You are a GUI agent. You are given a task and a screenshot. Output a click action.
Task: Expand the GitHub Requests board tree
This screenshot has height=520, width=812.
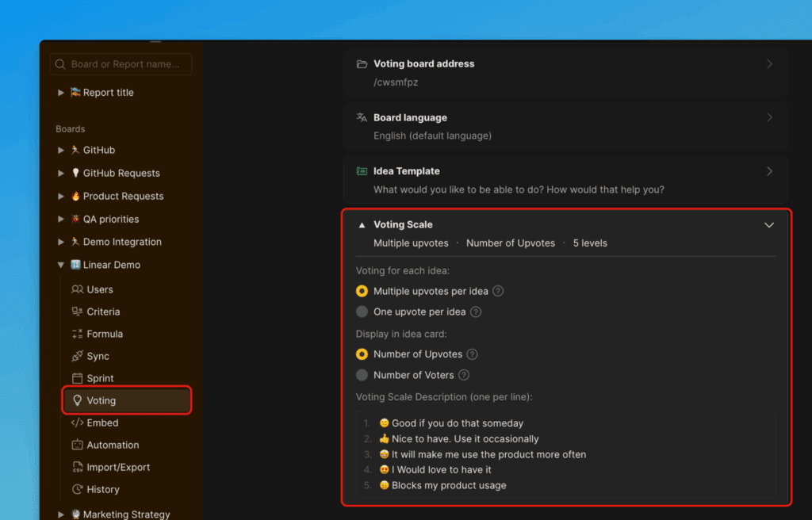(61, 173)
